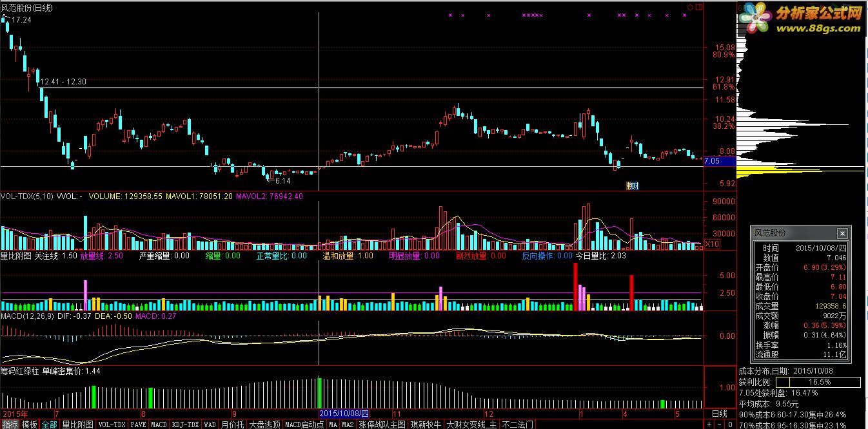Click the 单峰密集价: 1.44 label
This screenshot has width=868, height=429.
coord(71,371)
